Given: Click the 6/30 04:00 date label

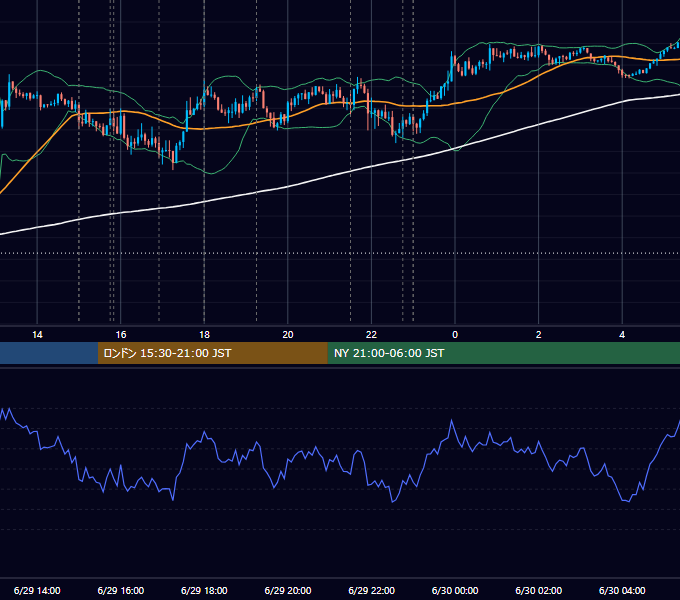Looking at the screenshot, I should [622, 590].
